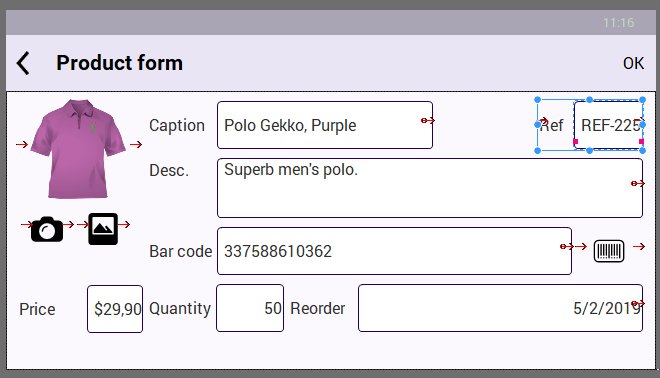Click the Quantity label
This screenshot has height=378, width=660.
coord(180,309)
